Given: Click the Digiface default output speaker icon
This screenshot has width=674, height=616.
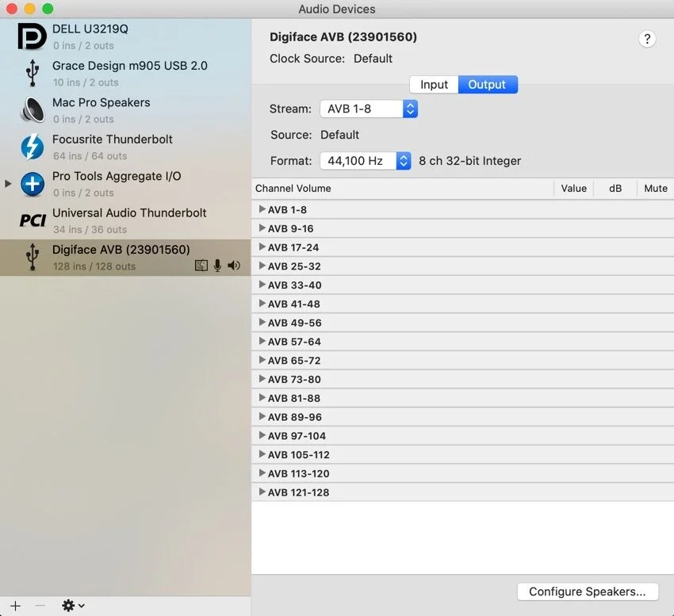Looking at the screenshot, I should [234, 266].
